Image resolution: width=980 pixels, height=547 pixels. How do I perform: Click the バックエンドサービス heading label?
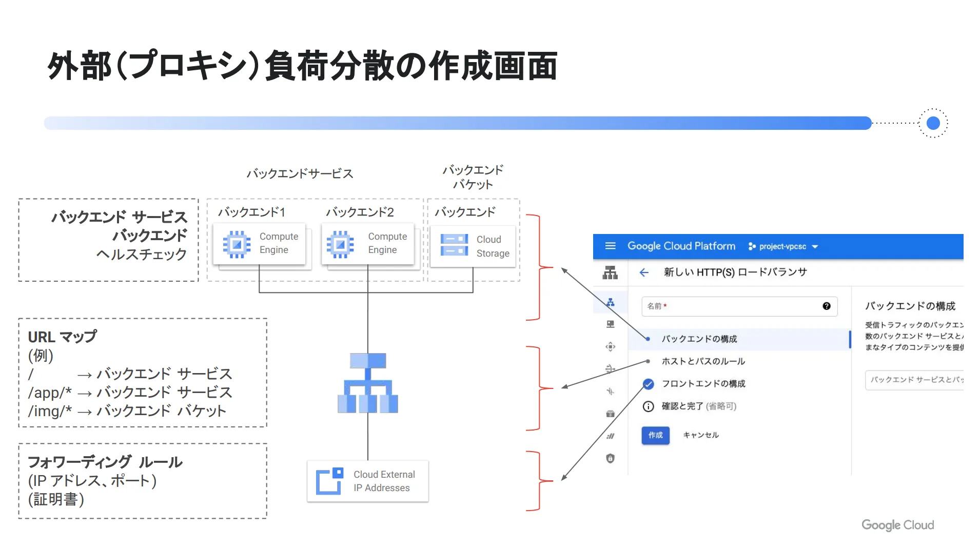click(x=300, y=173)
